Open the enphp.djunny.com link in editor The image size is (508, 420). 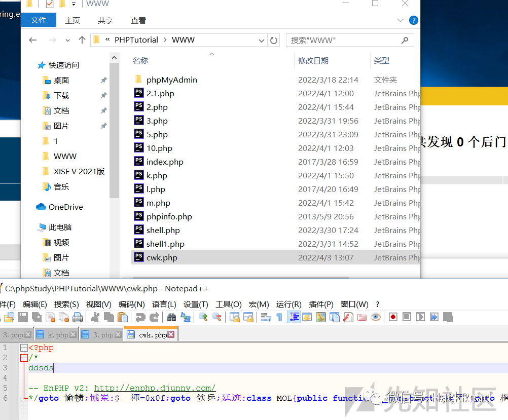click(155, 388)
